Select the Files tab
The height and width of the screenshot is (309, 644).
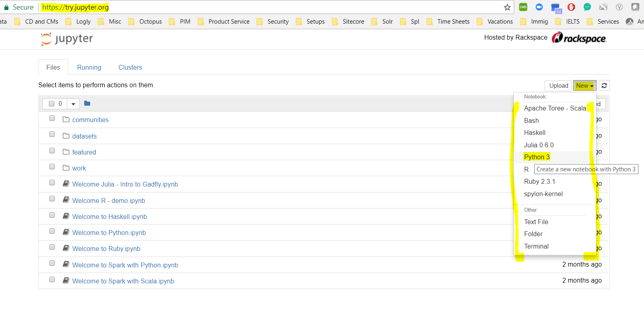pyautogui.click(x=53, y=67)
